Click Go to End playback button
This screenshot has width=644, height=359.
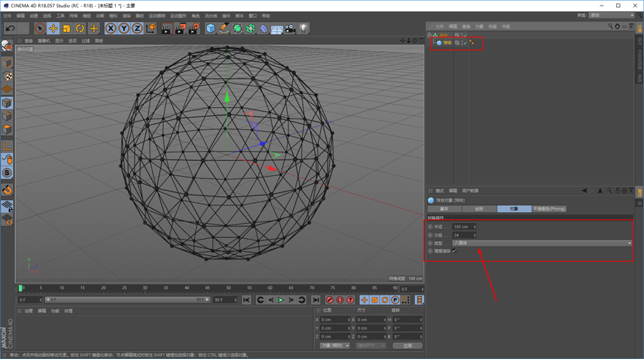tap(316, 300)
